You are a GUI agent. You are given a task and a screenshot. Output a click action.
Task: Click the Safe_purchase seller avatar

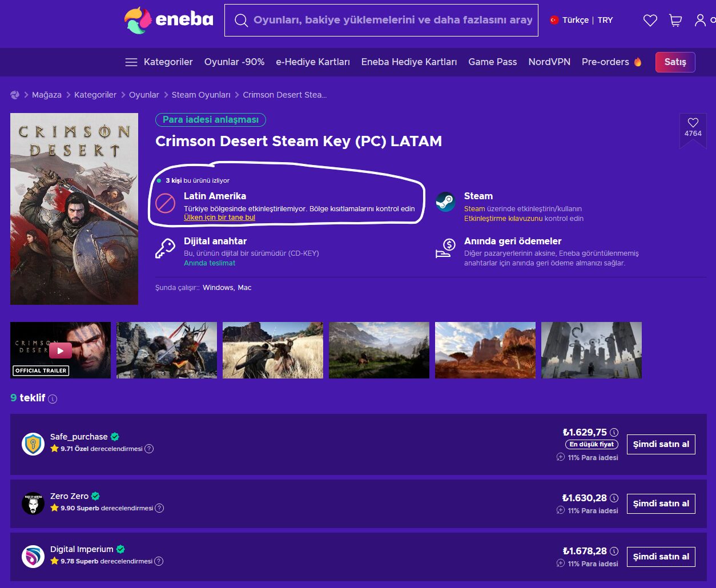pyautogui.click(x=33, y=444)
